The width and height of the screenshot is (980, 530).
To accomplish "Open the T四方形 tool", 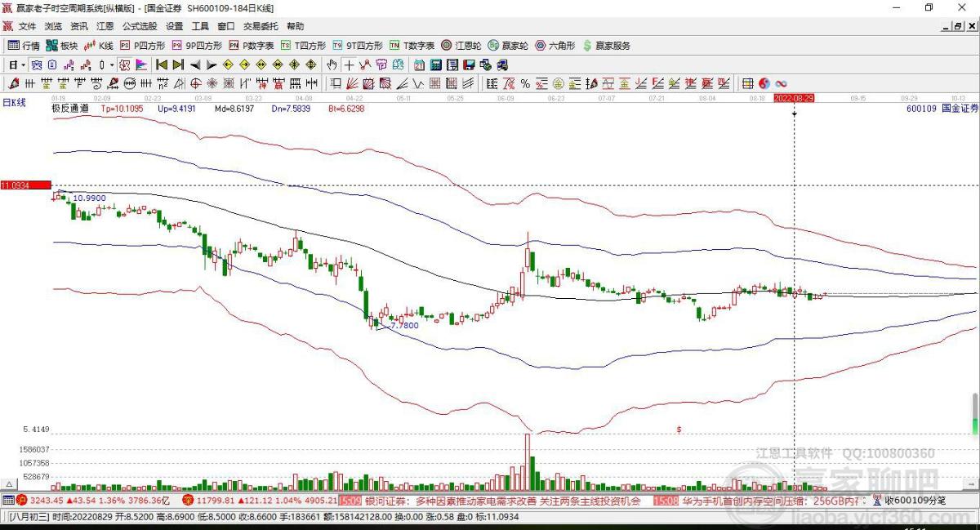I will point(304,46).
